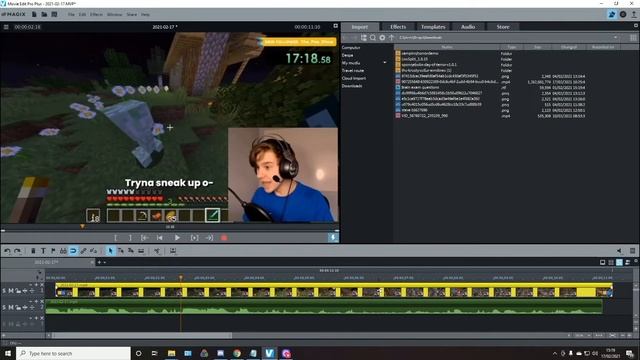Select Cloud import in sidebar
This screenshot has height=360, width=640.
pos(354,78)
